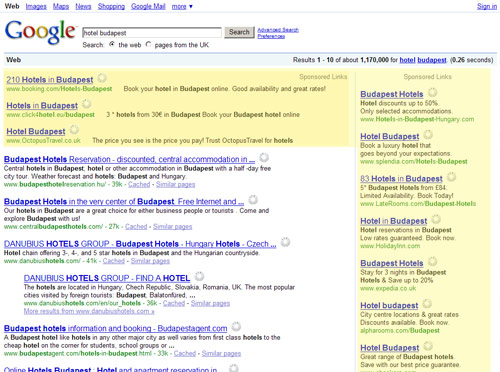Image resolution: width=500 pixels, height=372 pixels.
Task: Open Maps in top navigation
Action: coord(61,6)
